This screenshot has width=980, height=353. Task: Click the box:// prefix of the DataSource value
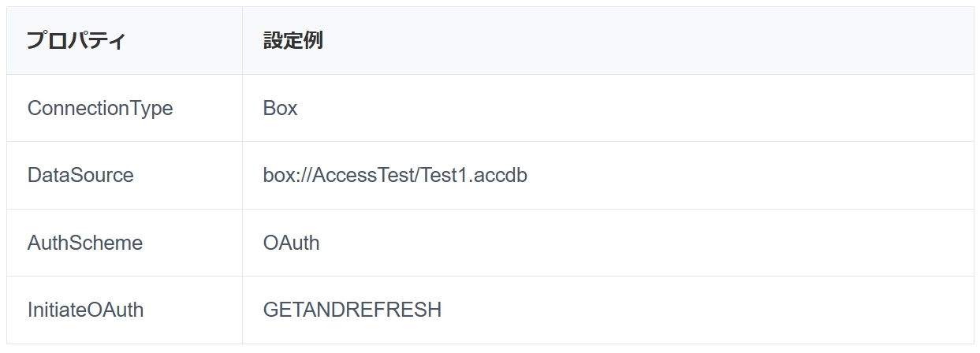(x=287, y=175)
